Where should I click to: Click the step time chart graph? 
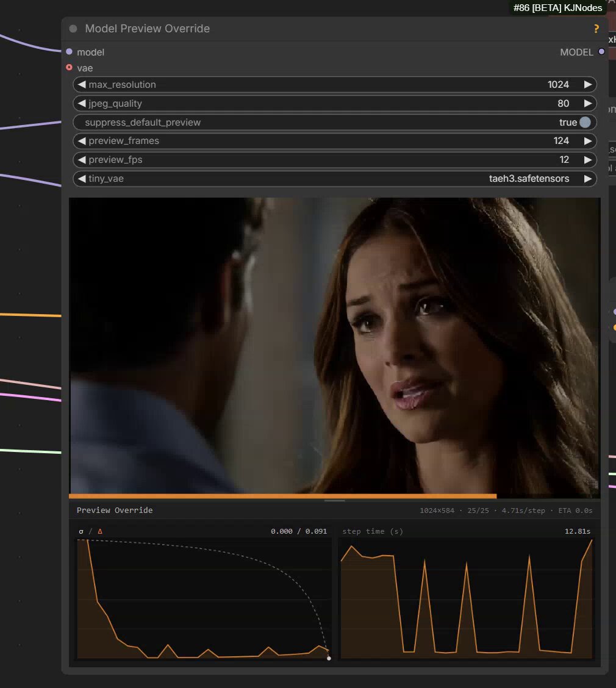point(467,598)
